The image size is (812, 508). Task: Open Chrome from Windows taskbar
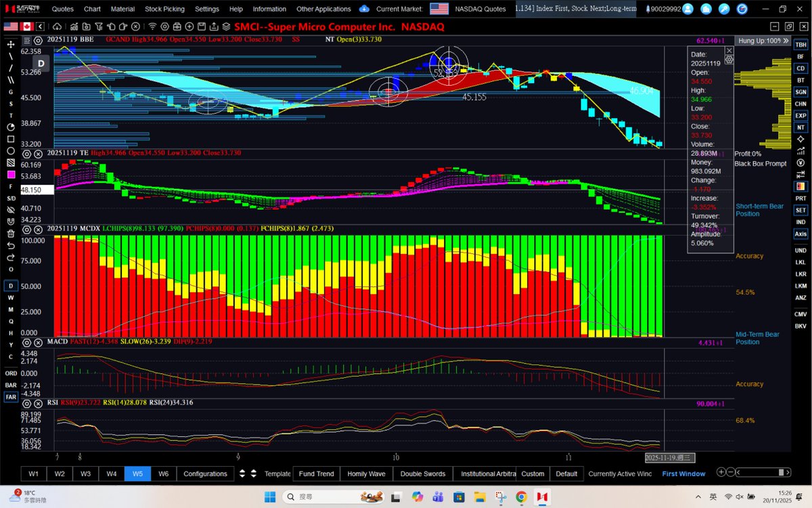522,497
